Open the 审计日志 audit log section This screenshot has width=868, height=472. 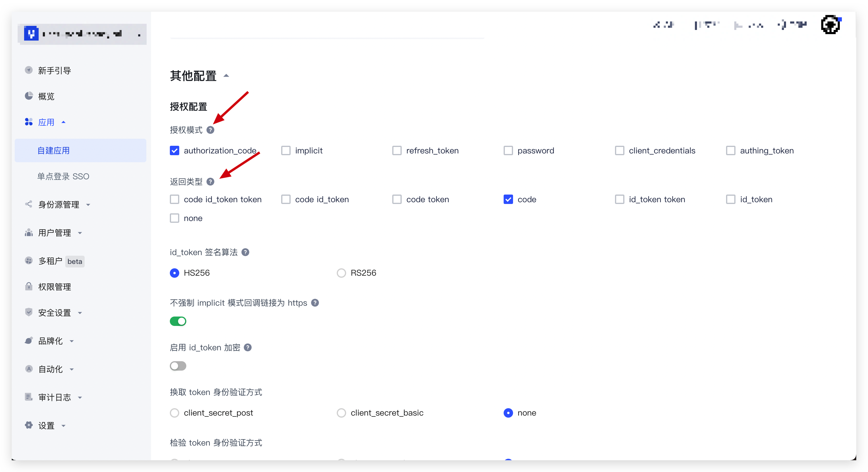[54, 397]
